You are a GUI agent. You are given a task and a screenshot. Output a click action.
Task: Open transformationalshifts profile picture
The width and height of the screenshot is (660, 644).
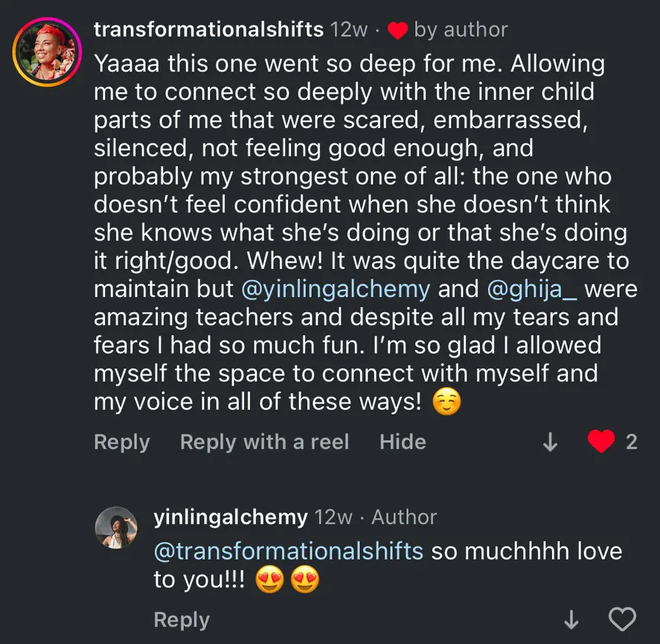coord(47,52)
